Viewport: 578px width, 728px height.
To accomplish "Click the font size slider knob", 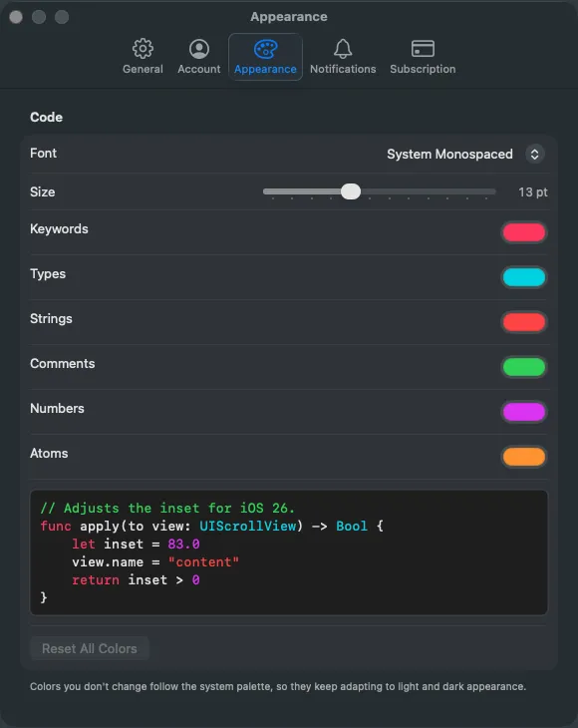I will tap(351, 191).
